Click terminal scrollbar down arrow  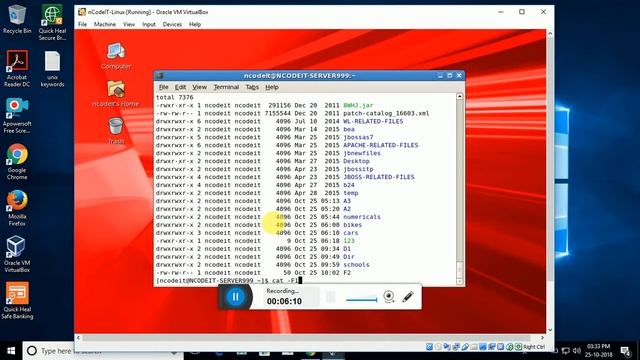(x=460, y=281)
